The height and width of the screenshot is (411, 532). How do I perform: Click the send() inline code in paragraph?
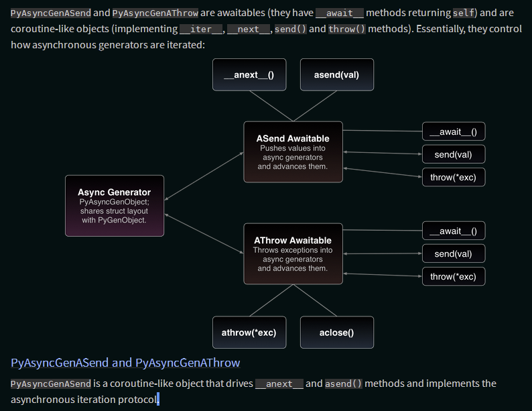290,30
